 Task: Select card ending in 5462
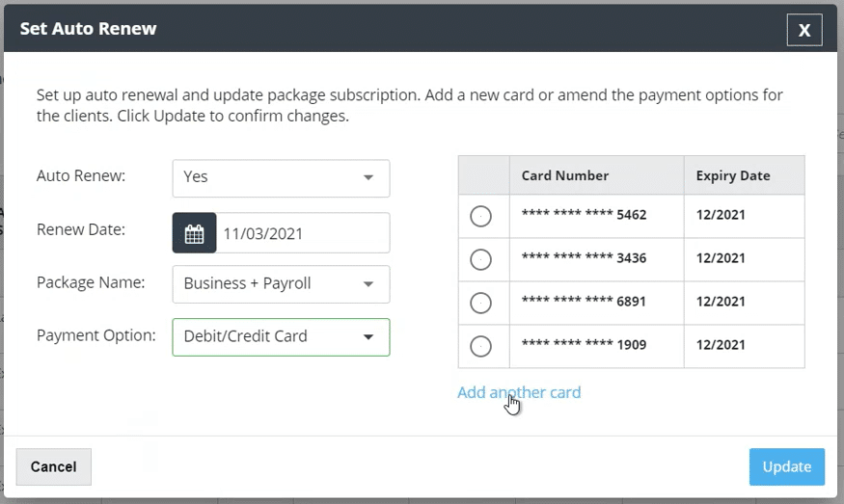(x=480, y=217)
